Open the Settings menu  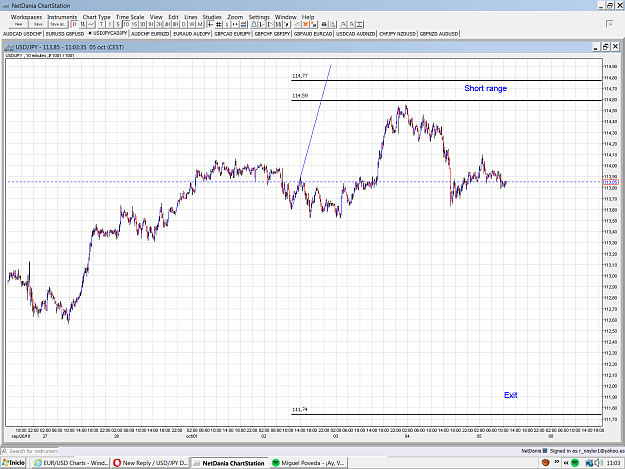(259, 17)
